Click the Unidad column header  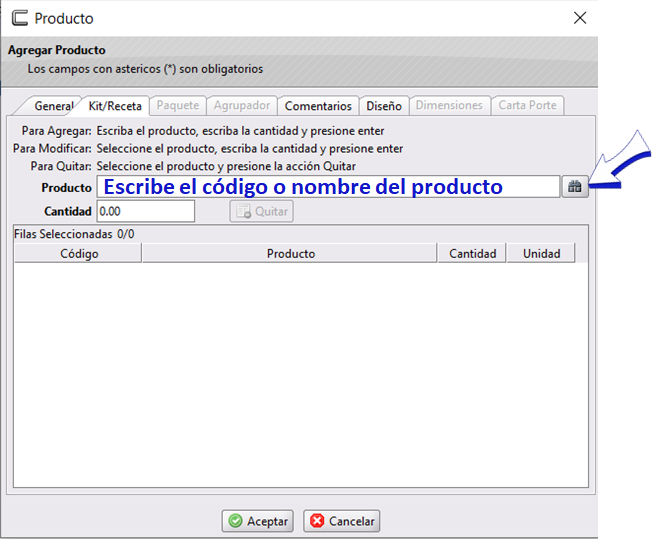541,253
